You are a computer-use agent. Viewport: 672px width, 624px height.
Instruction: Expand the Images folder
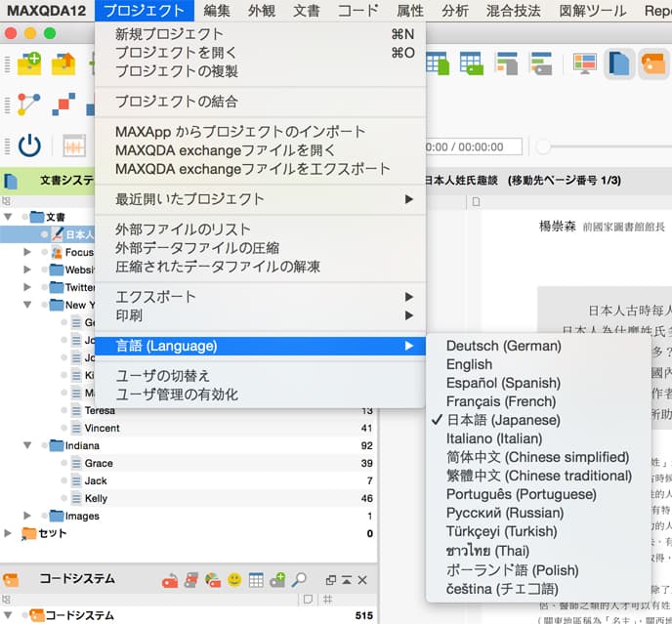27,516
